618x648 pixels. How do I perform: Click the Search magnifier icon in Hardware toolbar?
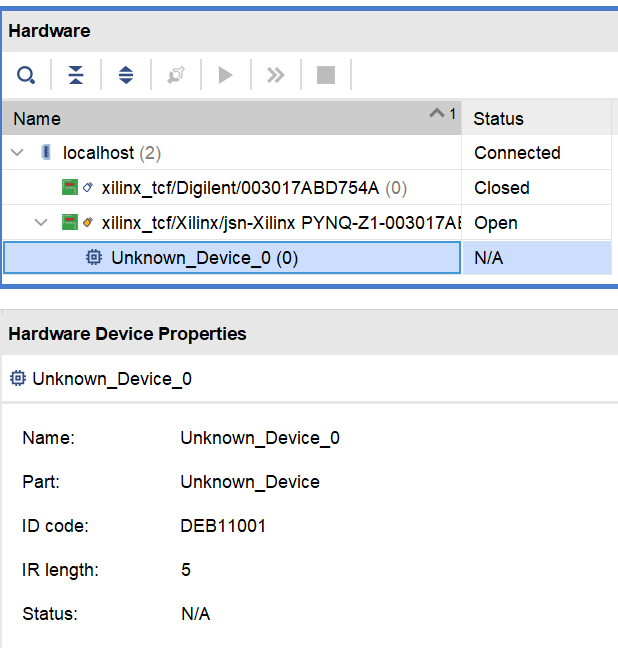click(x=26, y=75)
